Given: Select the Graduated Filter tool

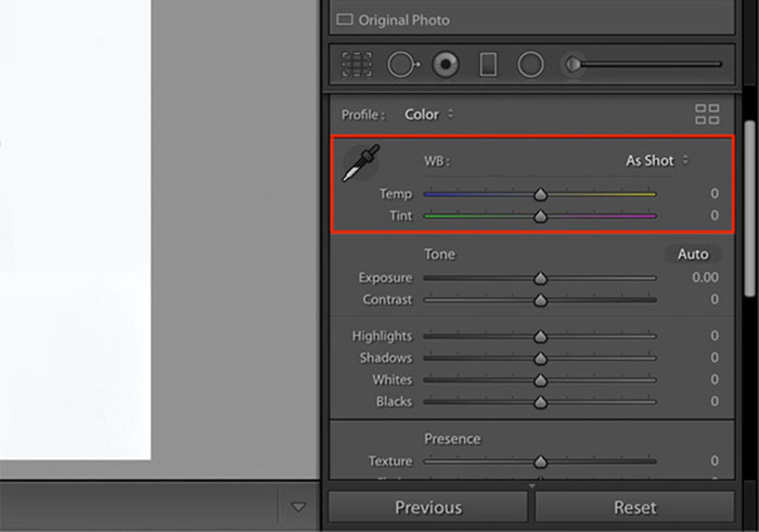Looking at the screenshot, I should pos(488,64).
